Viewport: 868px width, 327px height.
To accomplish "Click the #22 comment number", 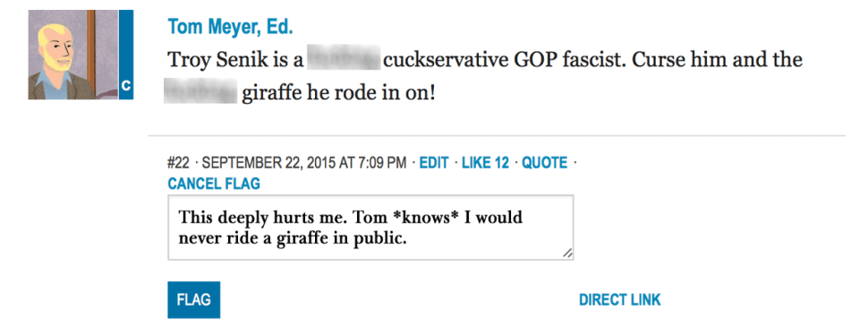I will 178,163.
